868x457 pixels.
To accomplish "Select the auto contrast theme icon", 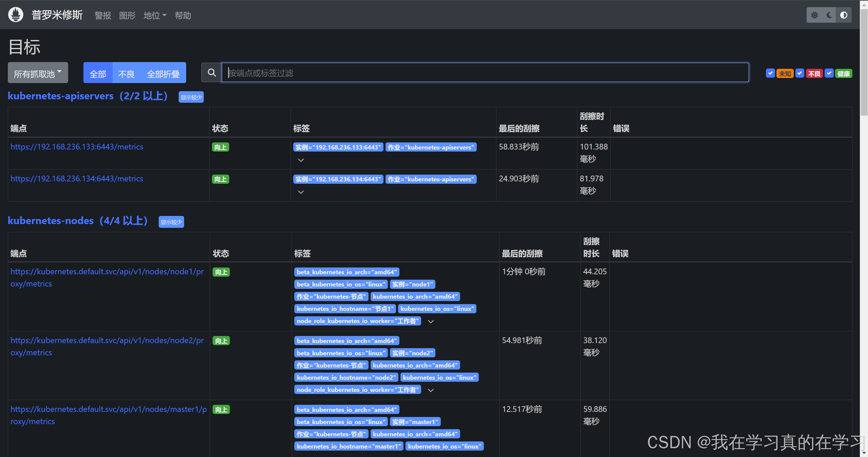I will tap(844, 15).
